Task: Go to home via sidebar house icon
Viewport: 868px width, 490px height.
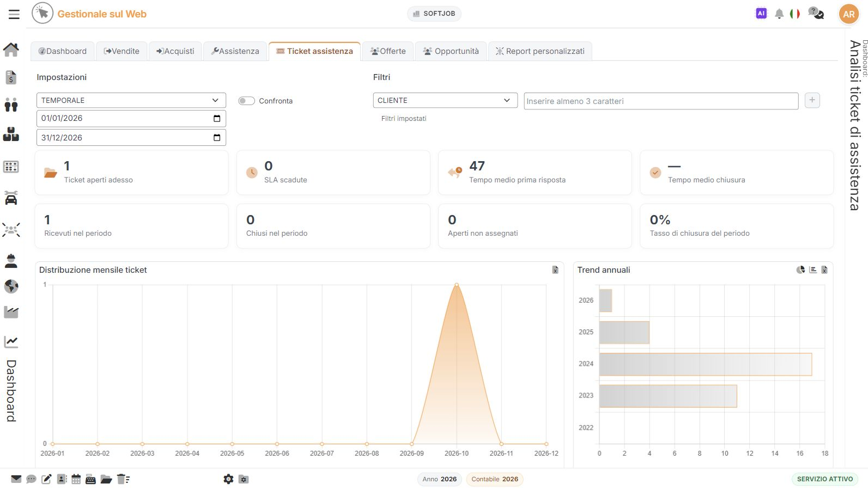Action: coord(11,50)
